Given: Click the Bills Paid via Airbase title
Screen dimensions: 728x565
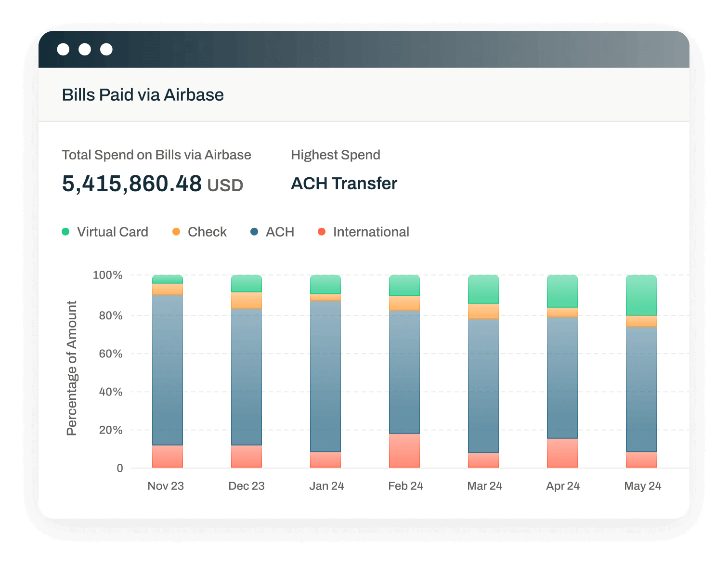Looking at the screenshot, I should [x=143, y=95].
